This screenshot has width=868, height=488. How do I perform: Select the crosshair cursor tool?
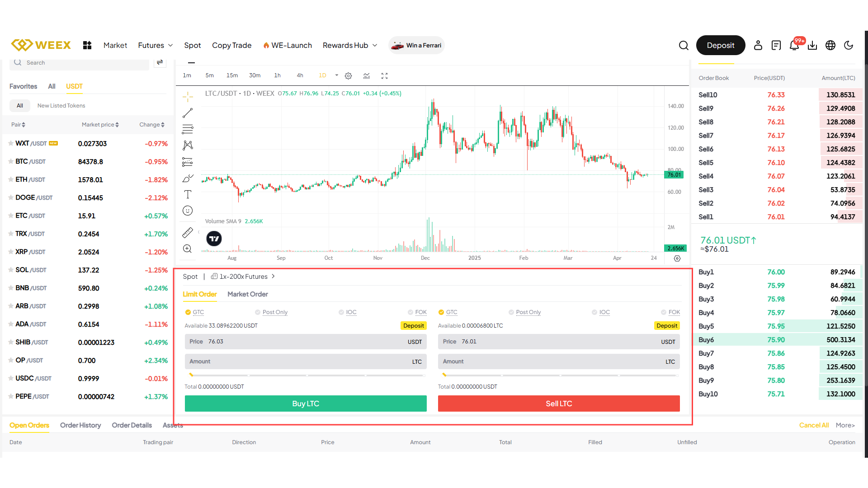click(x=188, y=96)
